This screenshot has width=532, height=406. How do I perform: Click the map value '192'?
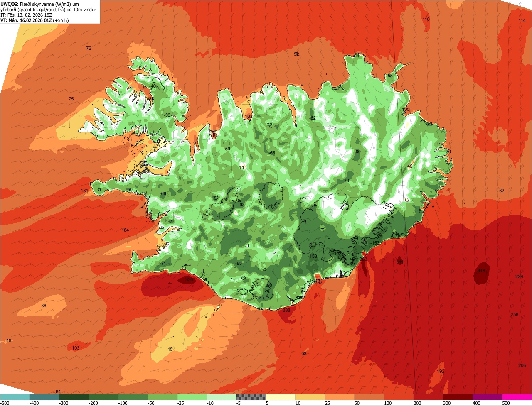(441, 371)
